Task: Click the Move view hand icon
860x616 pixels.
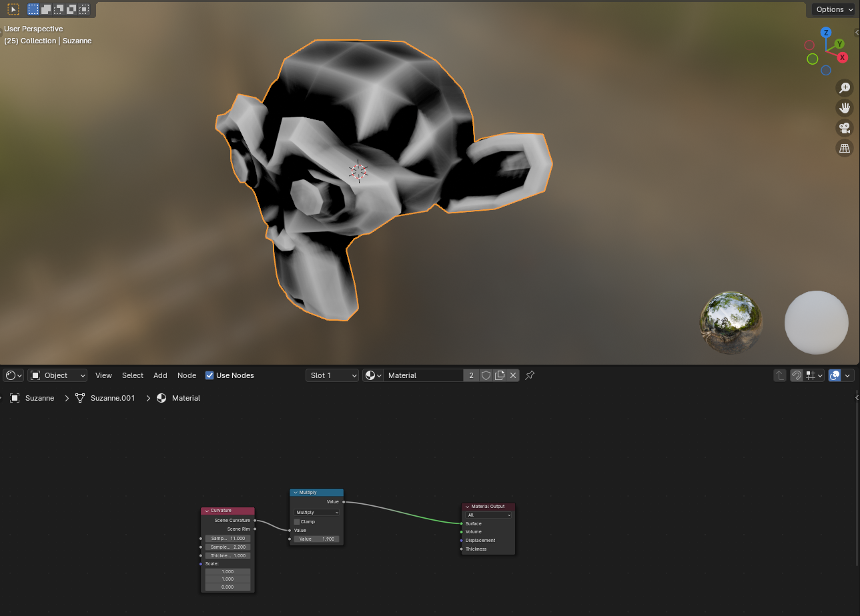Action: click(x=845, y=107)
